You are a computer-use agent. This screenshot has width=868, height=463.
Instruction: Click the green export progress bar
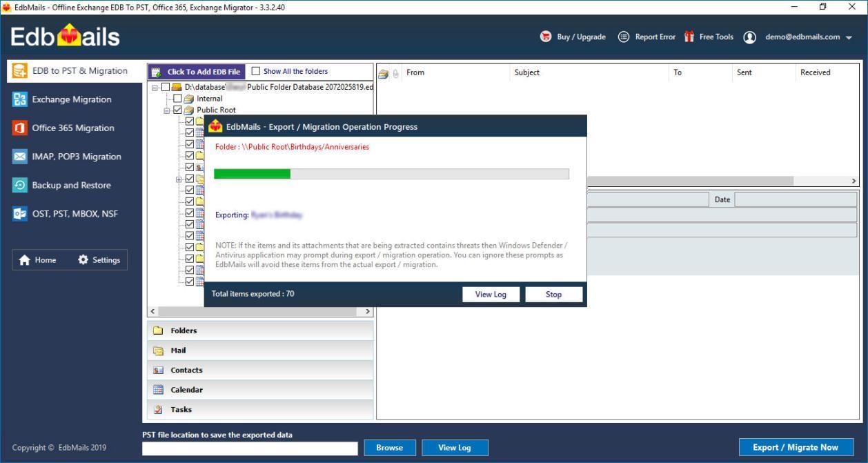coord(252,174)
